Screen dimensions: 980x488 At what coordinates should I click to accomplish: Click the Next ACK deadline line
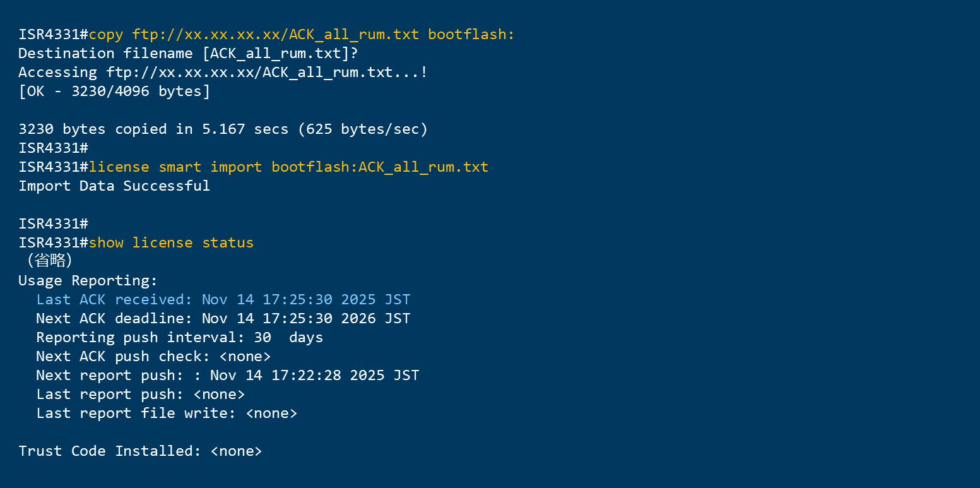[223, 318]
